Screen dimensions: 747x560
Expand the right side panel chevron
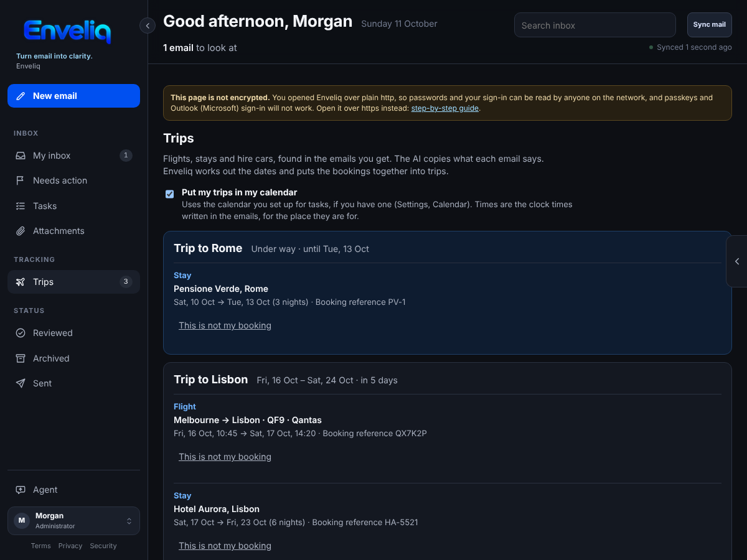pos(737,261)
